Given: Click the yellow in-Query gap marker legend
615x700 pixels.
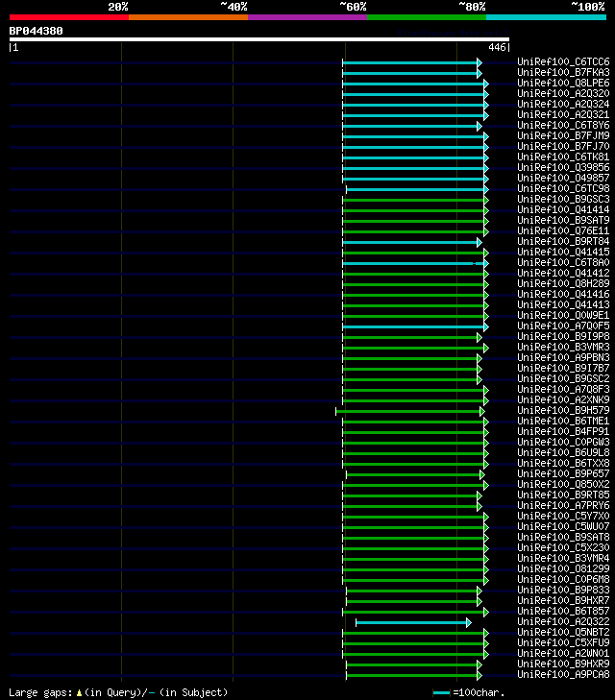Looking at the screenshot, I should pyautogui.click(x=79, y=693).
